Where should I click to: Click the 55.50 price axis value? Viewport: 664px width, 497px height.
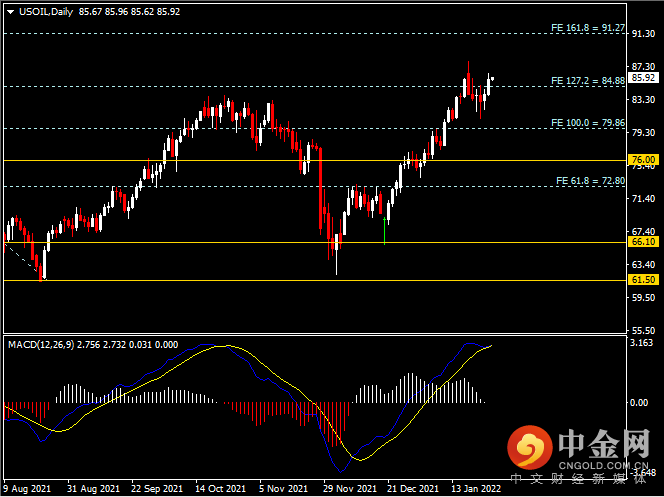click(643, 331)
